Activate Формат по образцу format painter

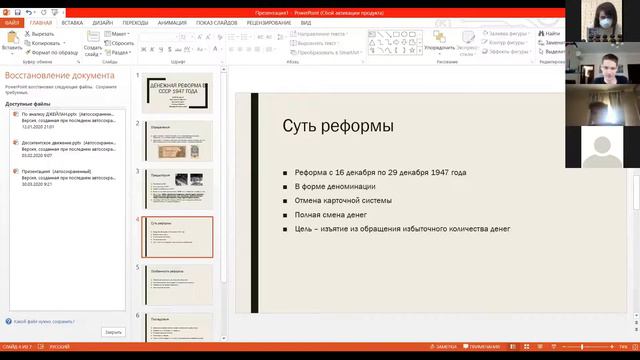click(x=51, y=52)
